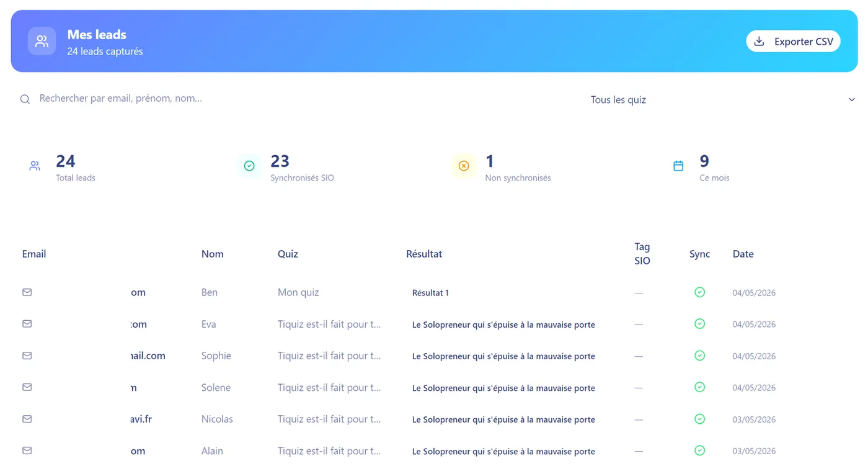
Task: Click the sync check icon in Eva's row
Action: 699,324
